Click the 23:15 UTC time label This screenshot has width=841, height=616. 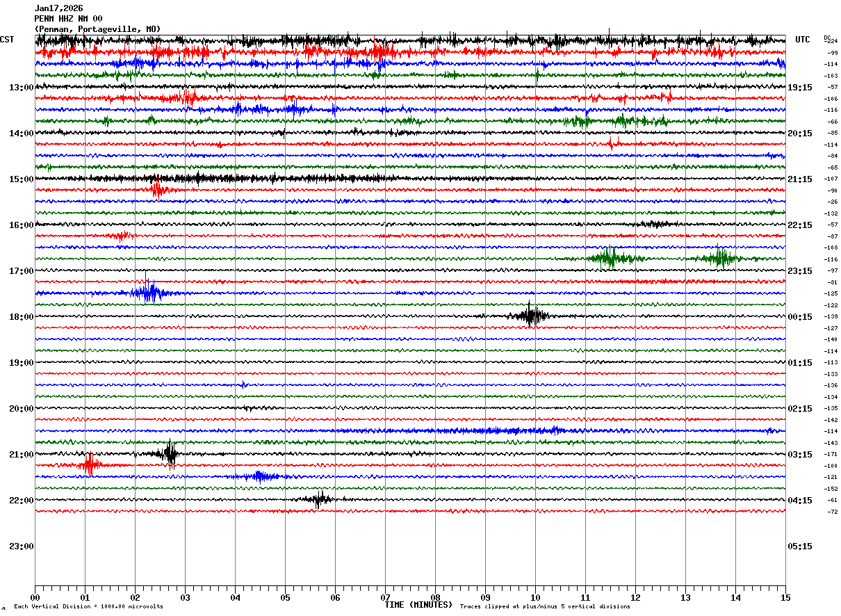[x=800, y=271]
